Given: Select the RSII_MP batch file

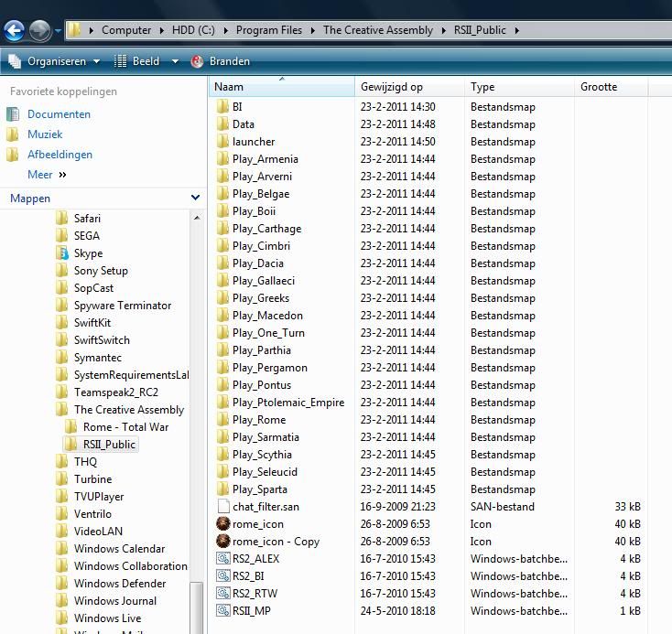Looking at the screenshot, I should point(251,611).
